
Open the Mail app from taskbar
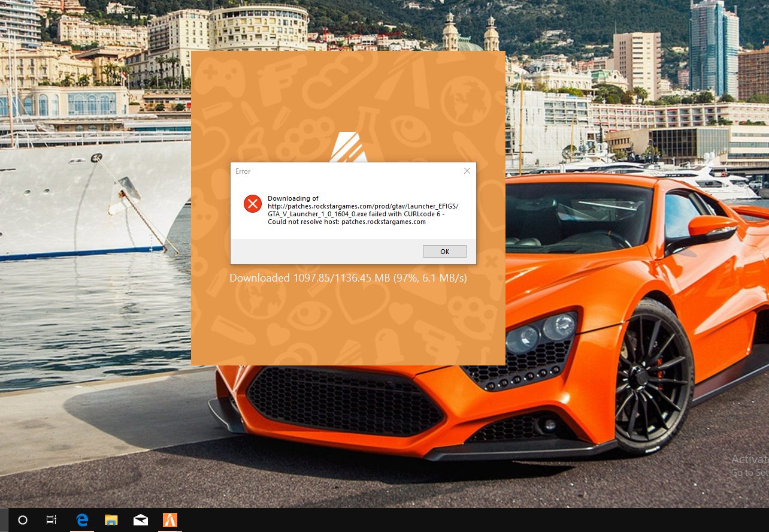click(141, 520)
